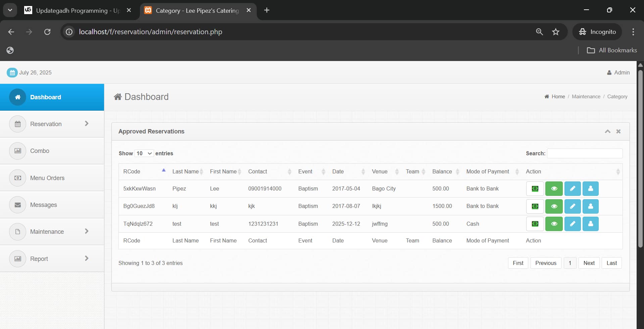This screenshot has width=644, height=329.
Task: Expand the Reservation sidebar menu
Action: coord(52,124)
